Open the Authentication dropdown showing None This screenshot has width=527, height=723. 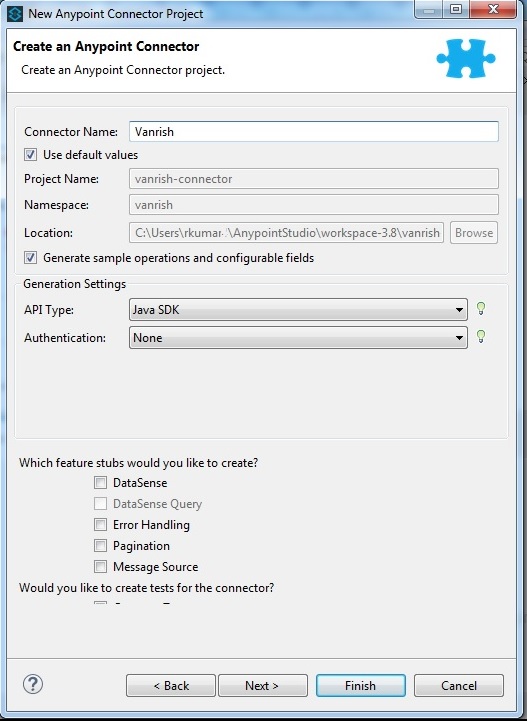pos(298,338)
